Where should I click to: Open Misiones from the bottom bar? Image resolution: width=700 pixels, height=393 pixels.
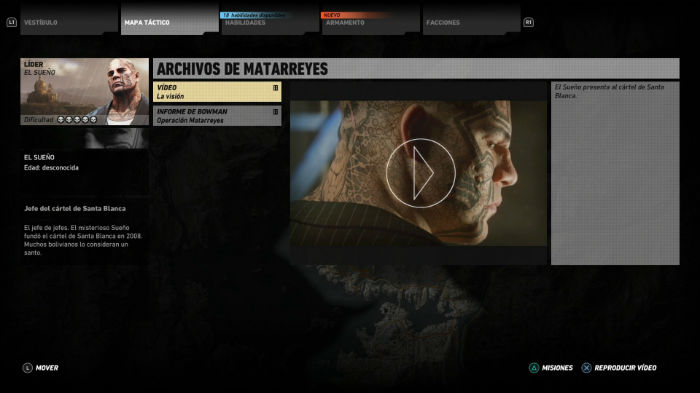pyautogui.click(x=557, y=368)
